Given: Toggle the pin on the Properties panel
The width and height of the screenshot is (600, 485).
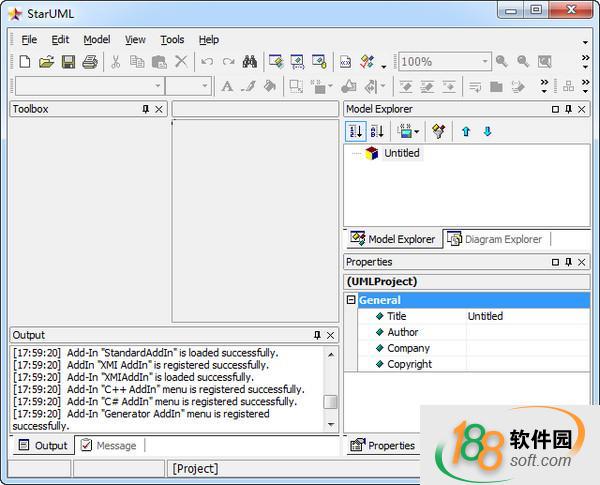Looking at the screenshot, I should (568, 262).
